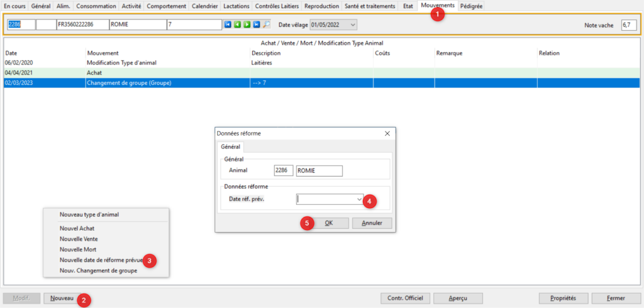Image resolution: width=644 pixels, height=308 pixels.
Task: Switch to the Calendrier tab
Action: 205,6
